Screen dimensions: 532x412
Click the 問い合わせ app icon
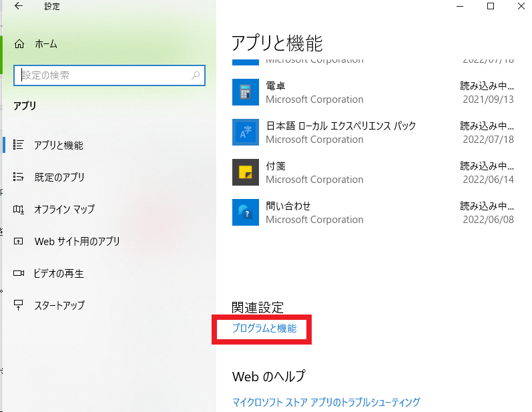245,212
